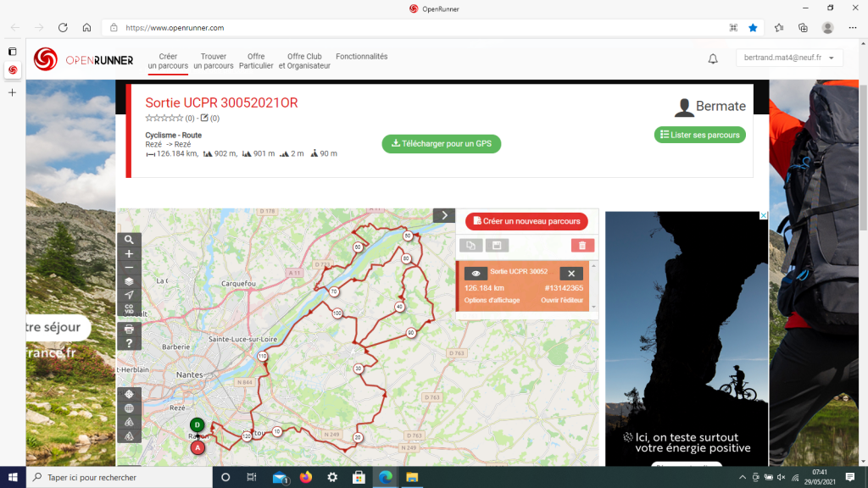Image resolution: width=868 pixels, height=488 pixels.
Task: Open the Trouver un parcours menu
Action: pyautogui.click(x=214, y=61)
